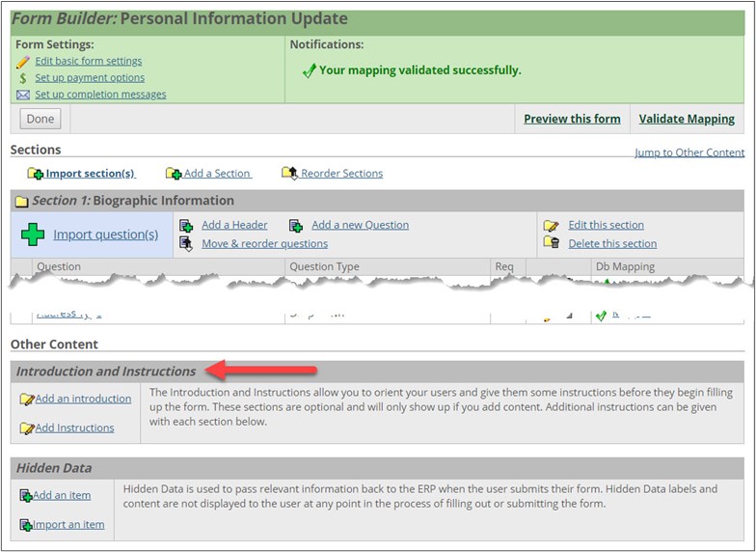Click the large green plus import icon
The image size is (756, 552).
[x=33, y=235]
